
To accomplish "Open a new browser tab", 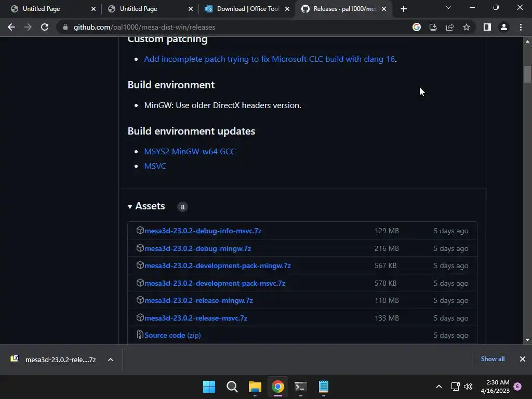I will pyautogui.click(x=403, y=9).
